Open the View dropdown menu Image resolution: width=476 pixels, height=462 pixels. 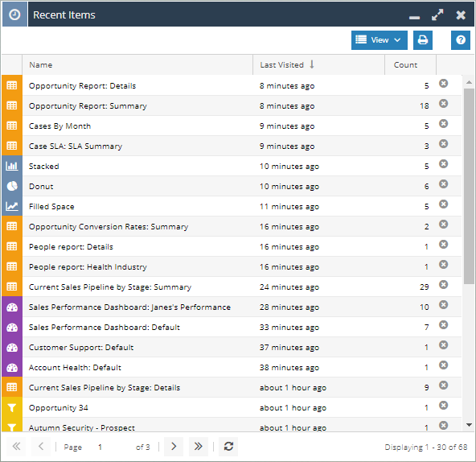click(x=380, y=39)
